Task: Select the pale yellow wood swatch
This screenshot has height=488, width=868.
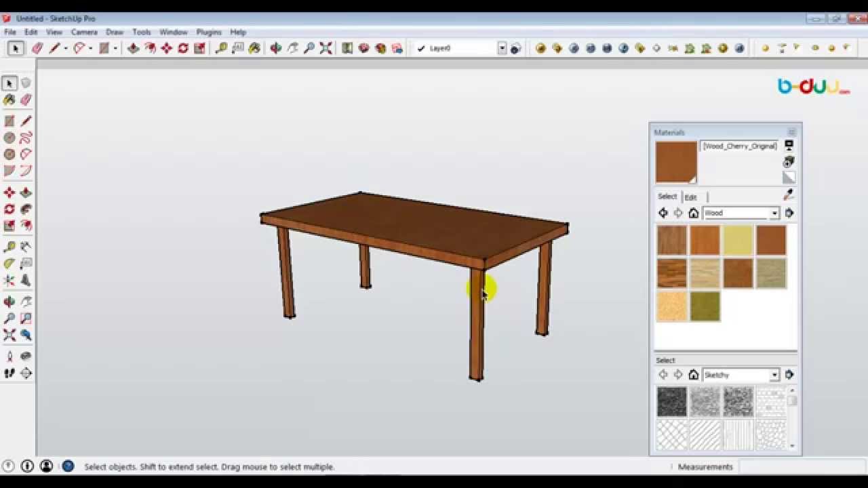Action: [x=738, y=240]
